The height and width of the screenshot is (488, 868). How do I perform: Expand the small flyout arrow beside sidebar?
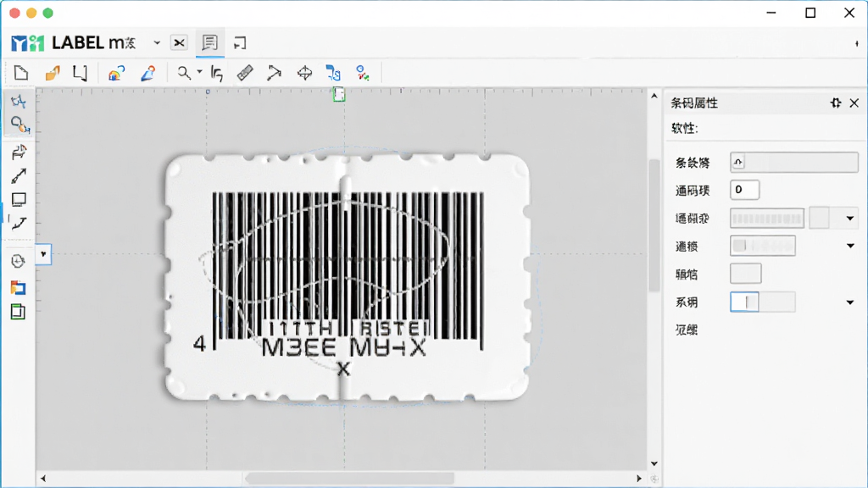click(x=43, y=254)
